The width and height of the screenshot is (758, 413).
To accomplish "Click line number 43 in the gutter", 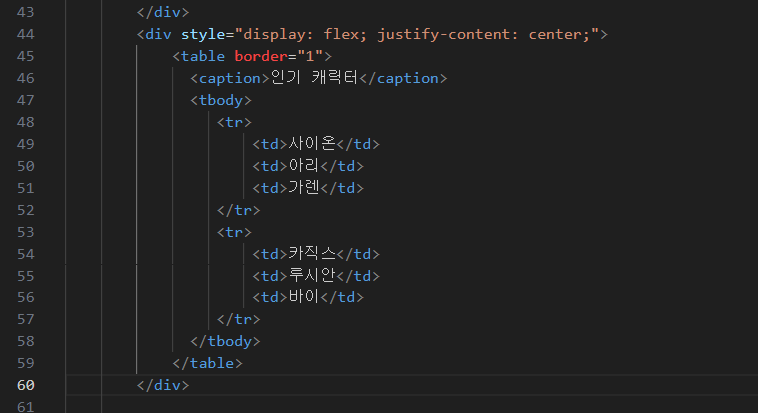I will [x=26, y=12].
